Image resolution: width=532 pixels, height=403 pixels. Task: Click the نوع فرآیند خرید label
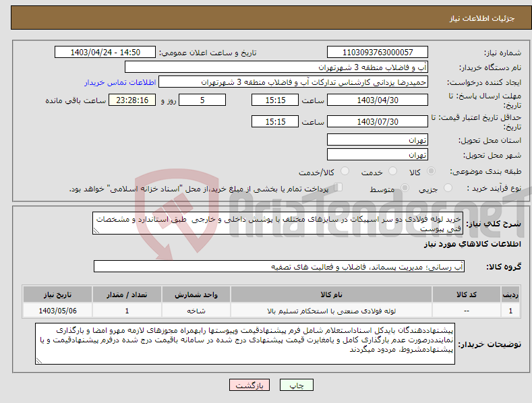494,188
